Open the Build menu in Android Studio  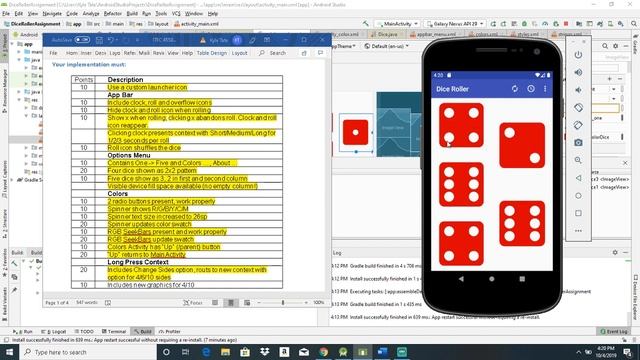click(132, 13)
